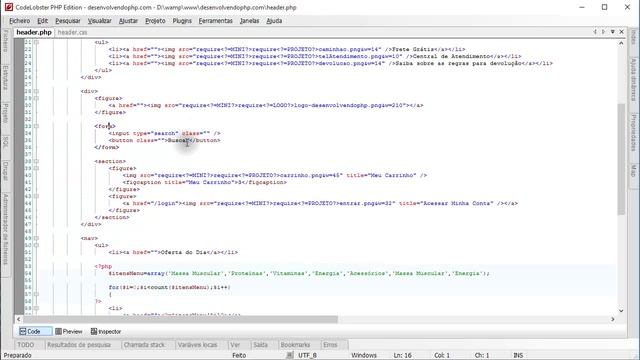Open the Janelas menu
The height and width of the screenshot is (360, 640).
click(x=249, y=21)
